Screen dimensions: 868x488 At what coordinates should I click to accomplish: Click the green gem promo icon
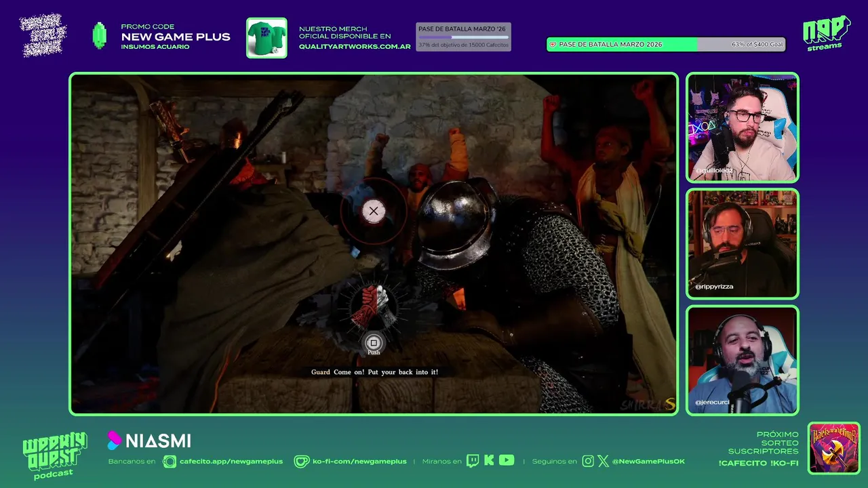point(100,36)
